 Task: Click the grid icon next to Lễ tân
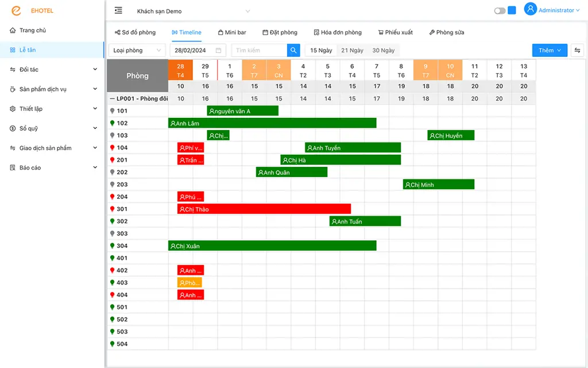13,50
